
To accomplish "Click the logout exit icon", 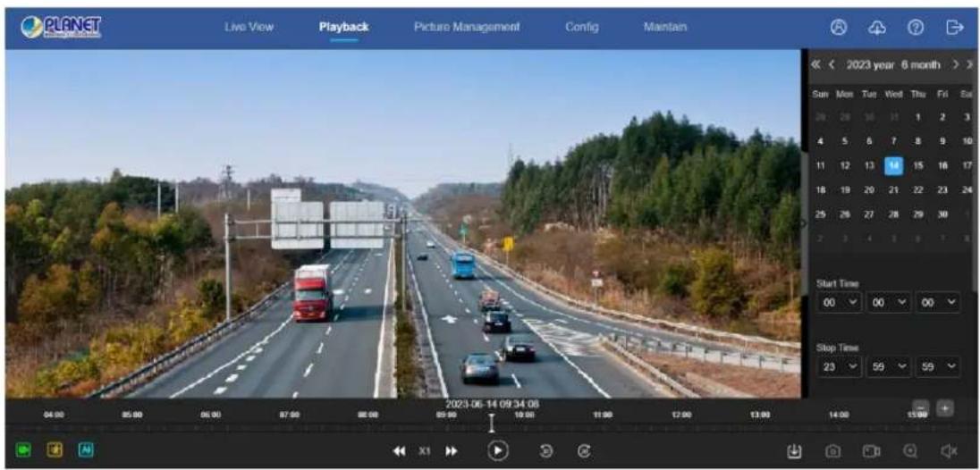I will (954, 28).
